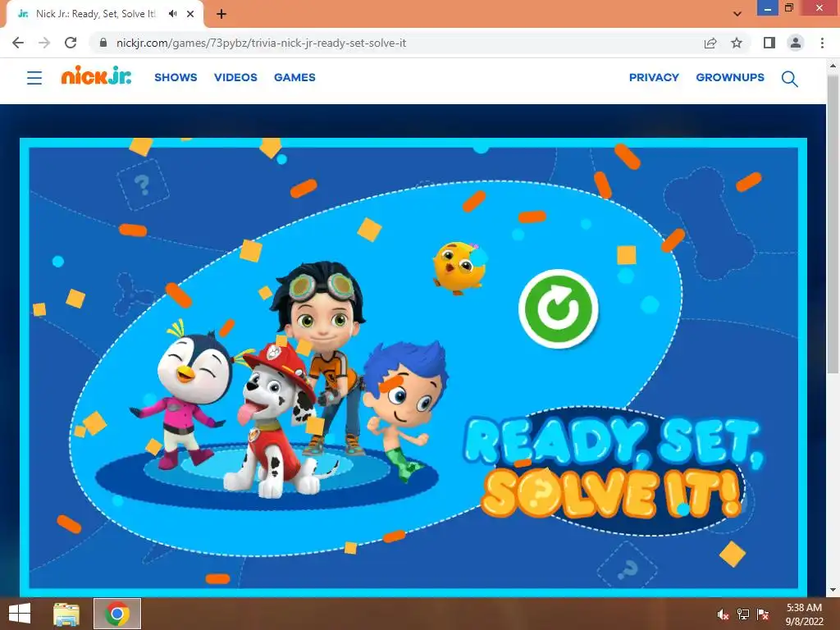Click the Ready, Set, Solve It! title logo
Viewport: 840px width, 630px height.
point(614,468)
